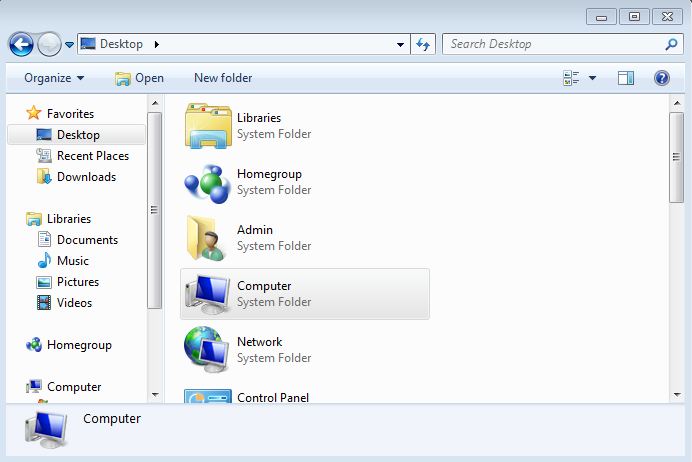Click the Open toolbar button

[x=139, y=78]
